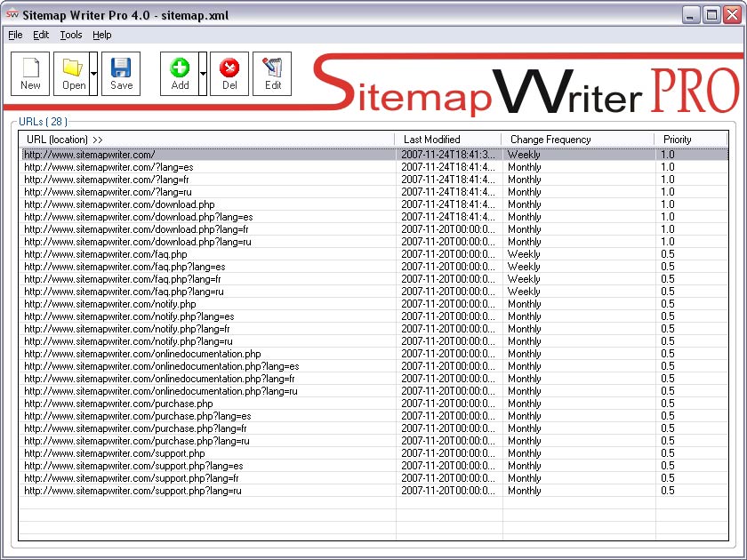This screenshot has height=560, width=747.
Task: Click the Last Modified date of notify.php row
Action: click(x=448, y=304)
